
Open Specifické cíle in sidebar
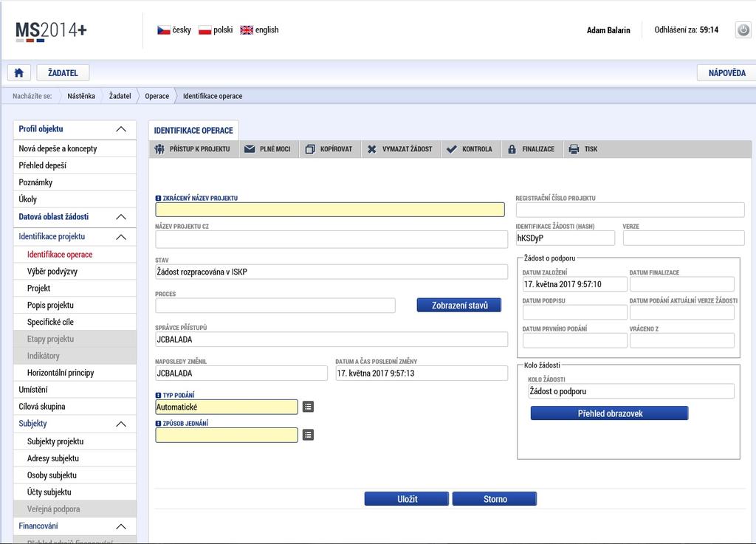pyautogui.click(x=75, y=322)
